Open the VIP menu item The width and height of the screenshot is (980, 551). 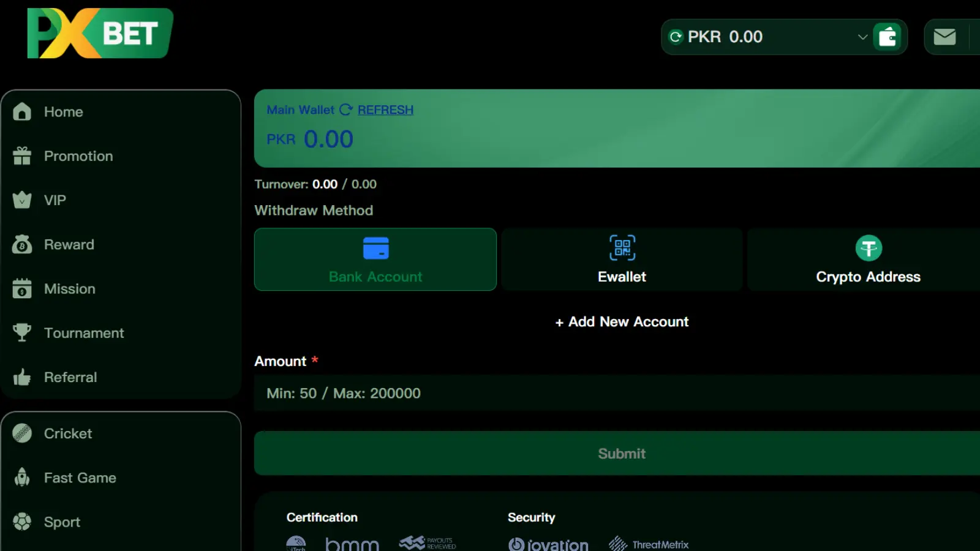click(x=121, y=200)
